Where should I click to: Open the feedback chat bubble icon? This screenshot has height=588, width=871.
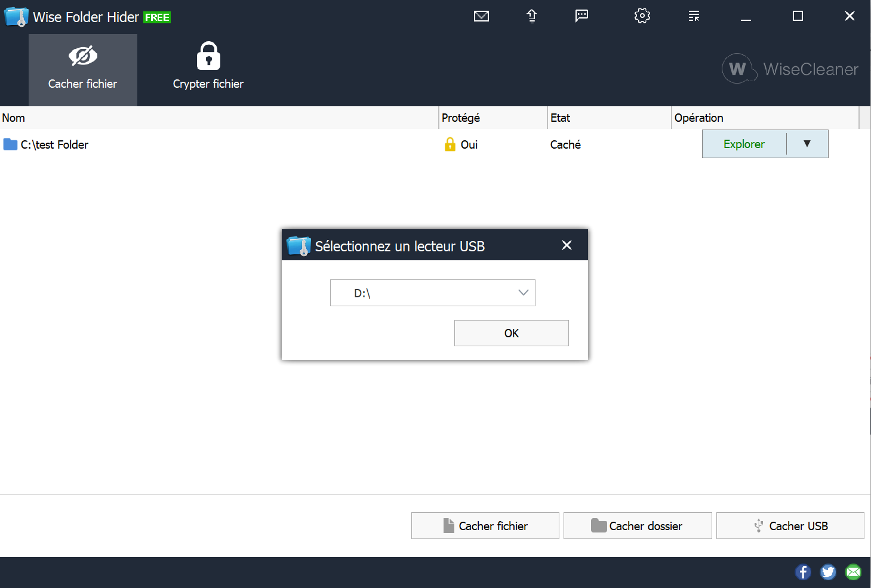[581, 16]
